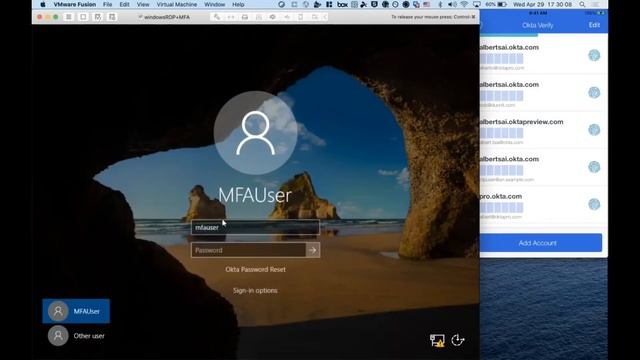640x360 pixels.
Task: Expand the VMware device icons chevron
Action: pyautogui.click(x=325, y=17)
